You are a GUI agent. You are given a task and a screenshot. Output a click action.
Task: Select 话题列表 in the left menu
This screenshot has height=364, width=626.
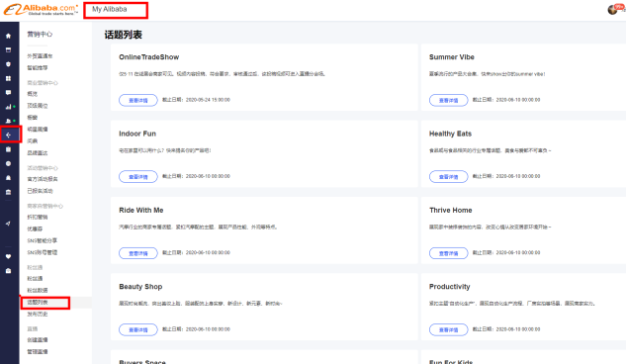[38, 303]
